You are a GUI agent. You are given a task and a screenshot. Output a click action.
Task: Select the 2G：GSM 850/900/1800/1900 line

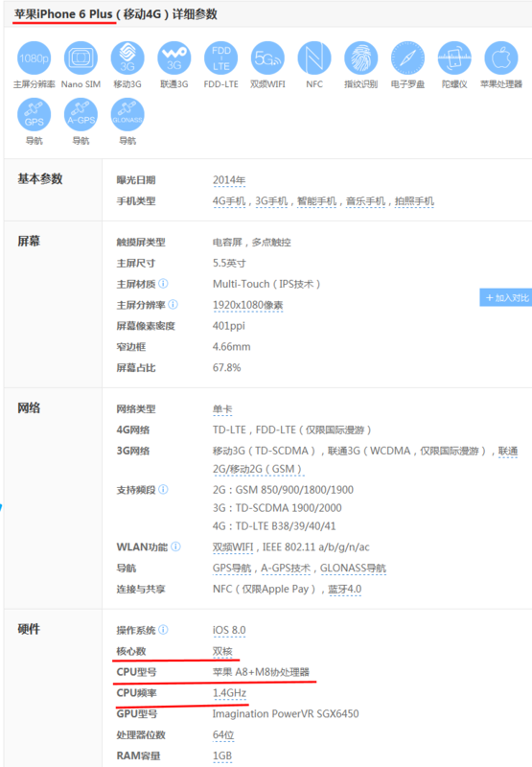[283, 490]
